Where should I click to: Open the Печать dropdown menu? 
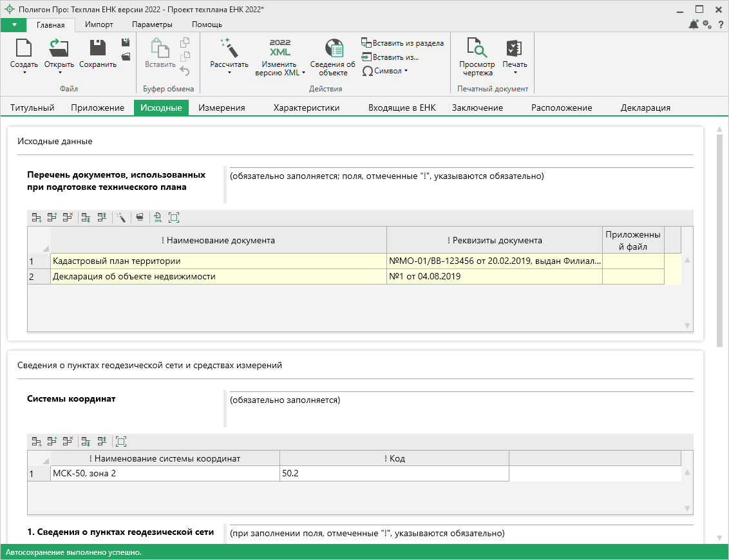coord(515,73)
